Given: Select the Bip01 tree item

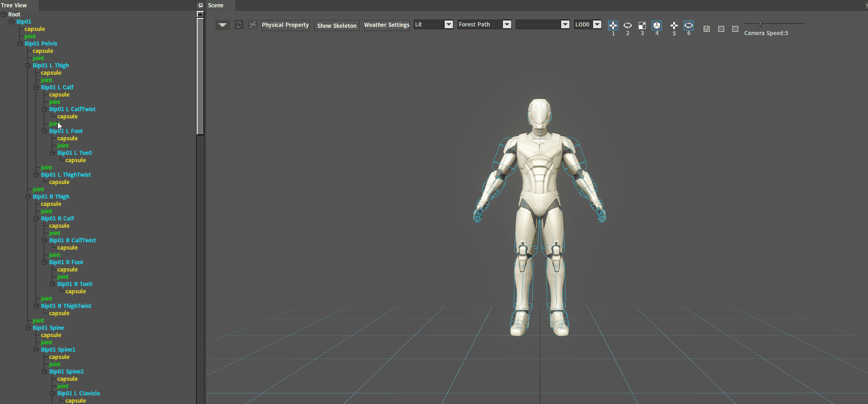Looking at the screenshot, I should 24,22.
